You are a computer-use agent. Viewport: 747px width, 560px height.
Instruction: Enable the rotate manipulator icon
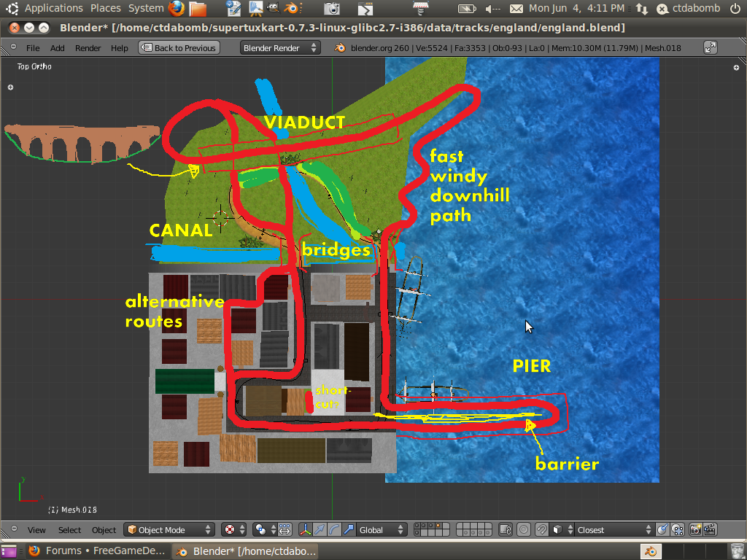[334, 530]
